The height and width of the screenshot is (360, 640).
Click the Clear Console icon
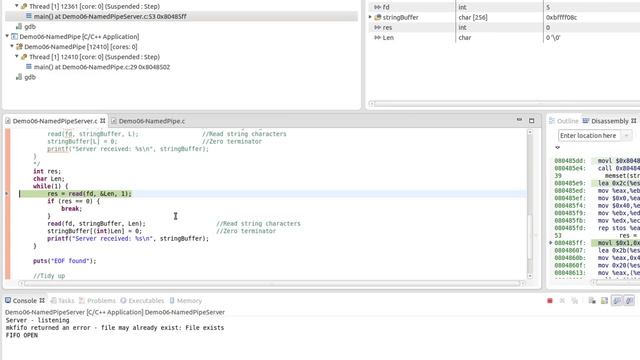592,301
